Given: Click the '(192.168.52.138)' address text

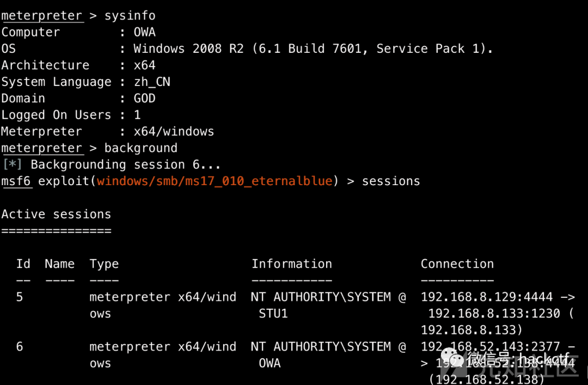Looking at the screenshot, I should click(x=487, y=379).
